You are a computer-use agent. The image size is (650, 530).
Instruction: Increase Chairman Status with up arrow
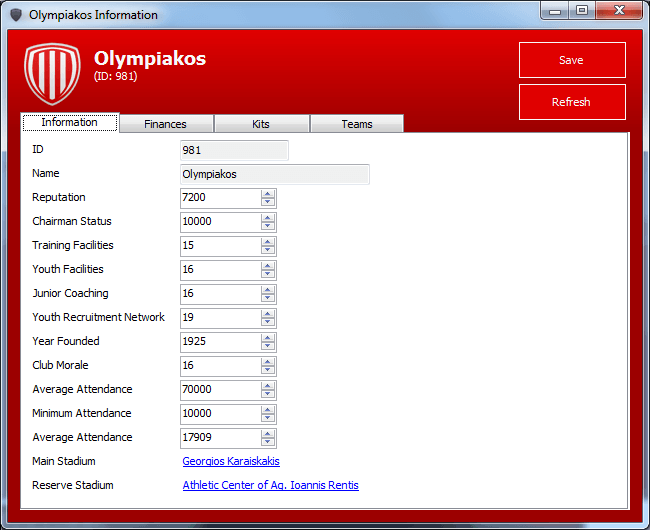pos(268,218)
